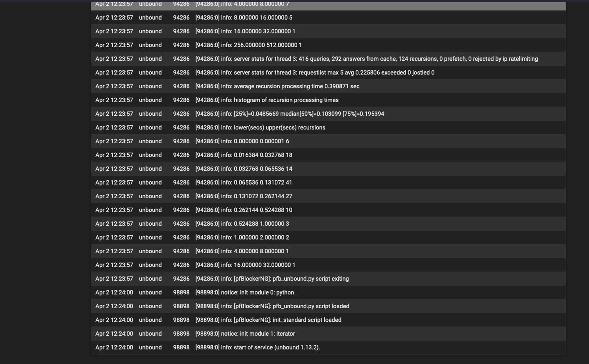Click 'unbound' process in init module 0 row
Image resolution: width=589 pixels, height=364 pixels.
point(150,292)
